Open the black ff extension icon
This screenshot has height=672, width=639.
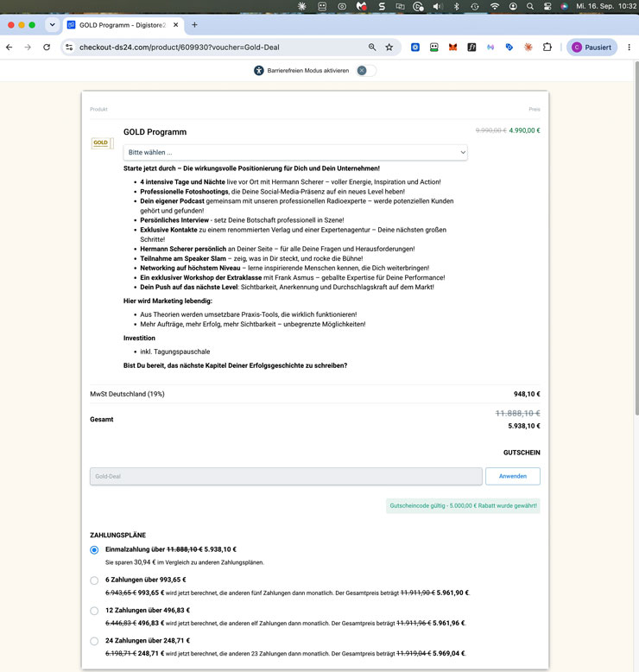pyautogui.click(x=471, y=48)
